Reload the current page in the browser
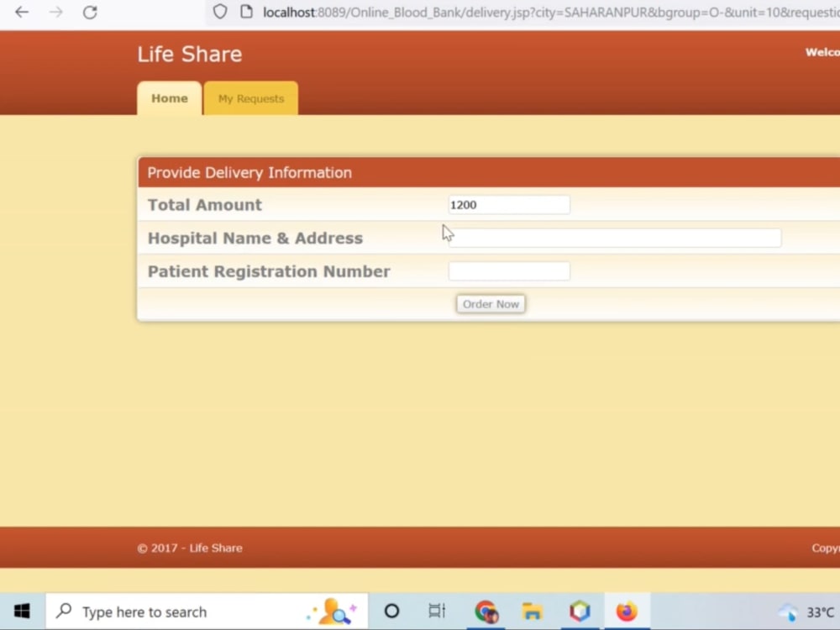 coord(88,13)
